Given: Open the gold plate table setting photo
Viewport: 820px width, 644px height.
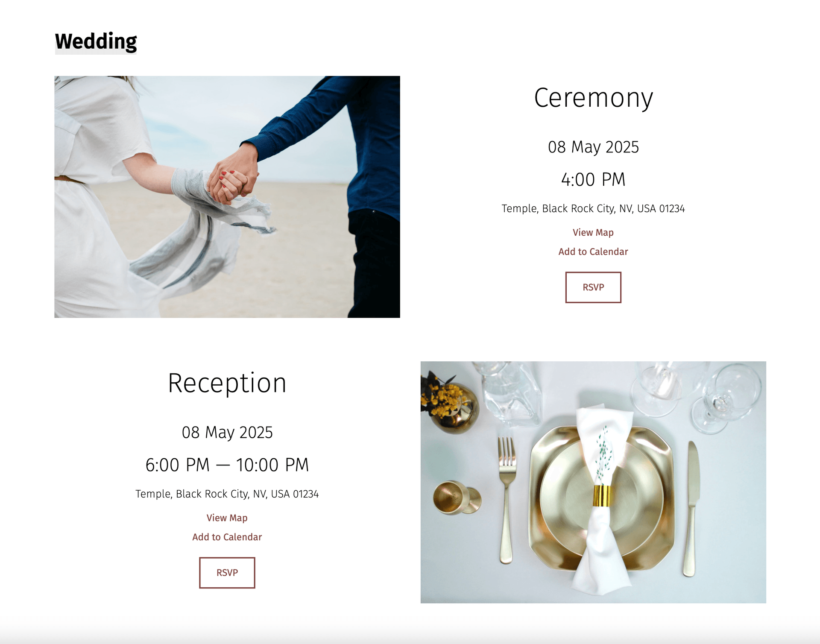Looking at the screenshot, I should 593,482.
